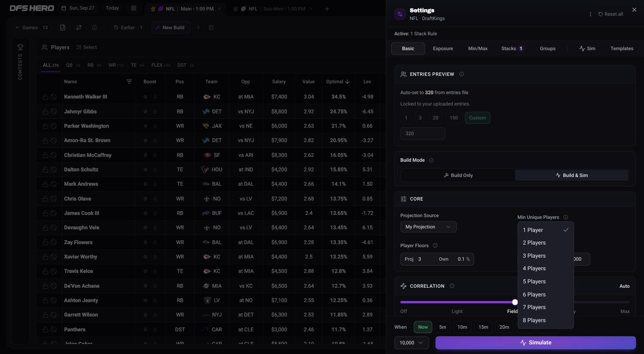644x354 pixels.
Task: Open the Templates tab
Action: (622, 48)
